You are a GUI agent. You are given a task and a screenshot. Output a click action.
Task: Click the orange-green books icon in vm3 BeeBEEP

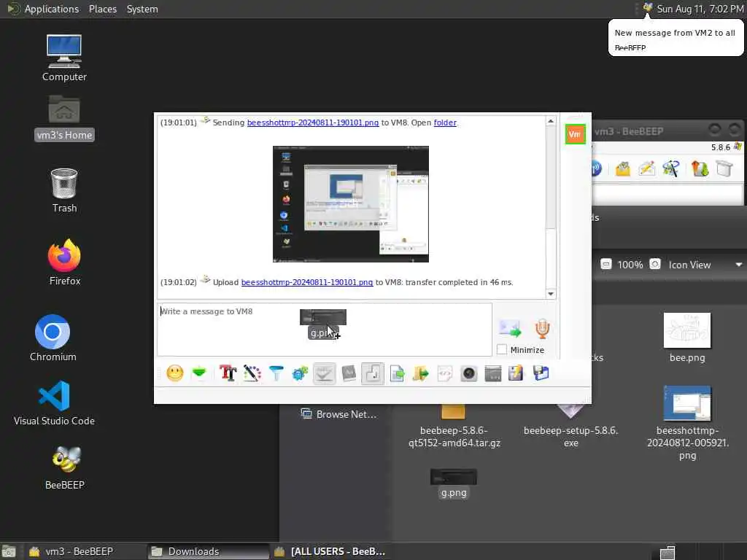click(x=700, y=168)
